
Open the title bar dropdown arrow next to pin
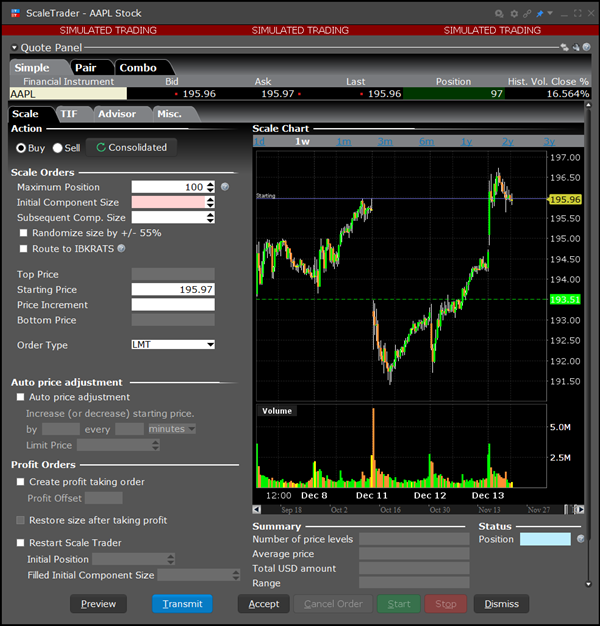(x=550, y=13)
